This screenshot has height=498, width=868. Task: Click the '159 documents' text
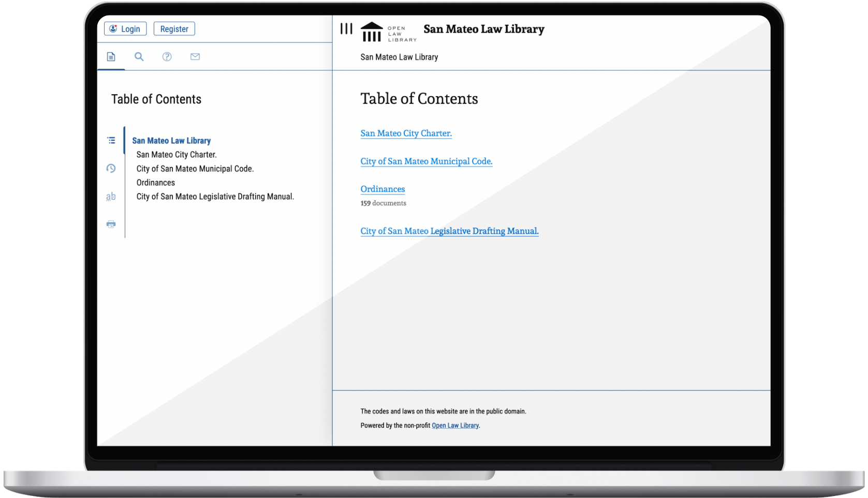point(384,203)
